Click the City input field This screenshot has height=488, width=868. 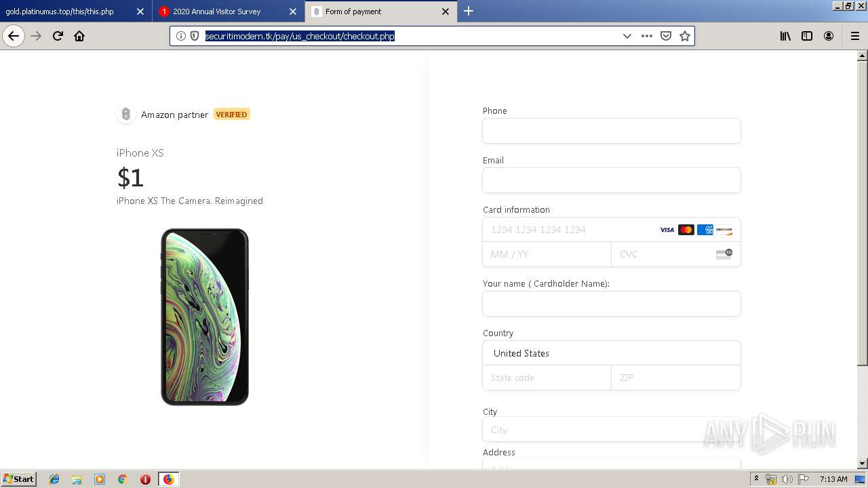tap(612, 430)
